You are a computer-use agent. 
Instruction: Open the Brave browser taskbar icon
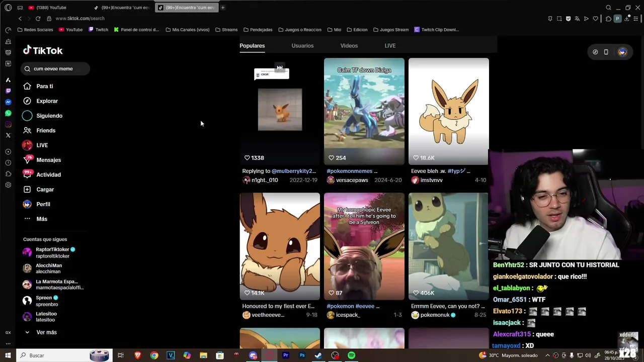137,355
